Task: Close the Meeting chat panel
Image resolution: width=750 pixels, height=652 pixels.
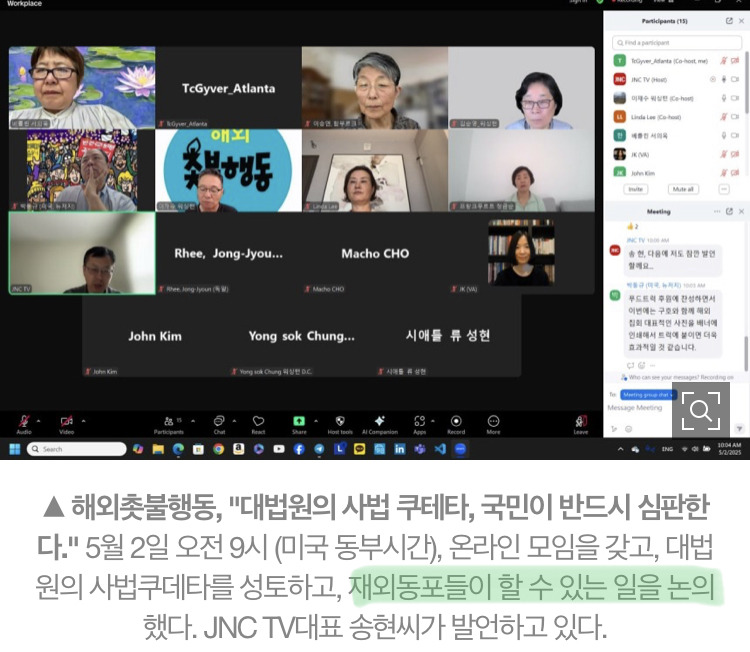Action: 741,211
